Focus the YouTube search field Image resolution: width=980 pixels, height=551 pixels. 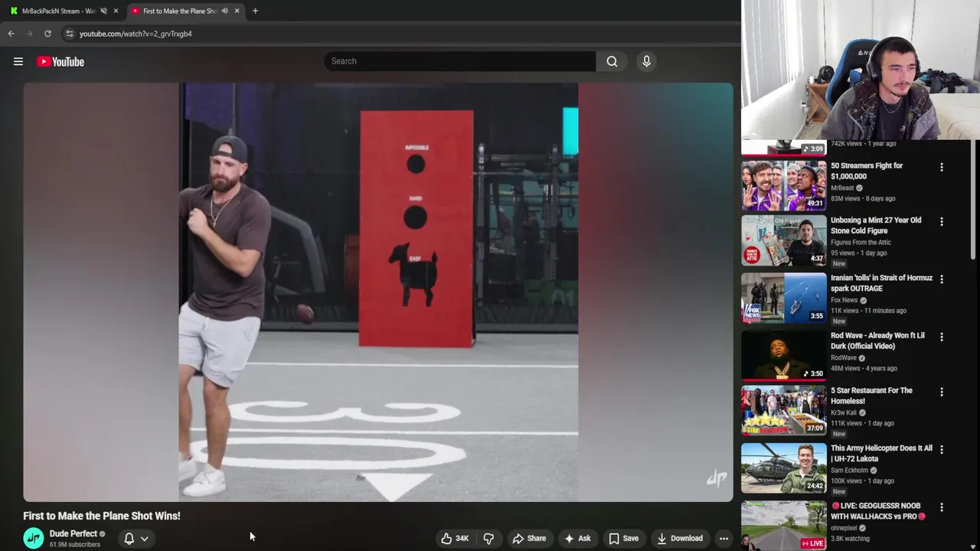[x=459, y=61]
